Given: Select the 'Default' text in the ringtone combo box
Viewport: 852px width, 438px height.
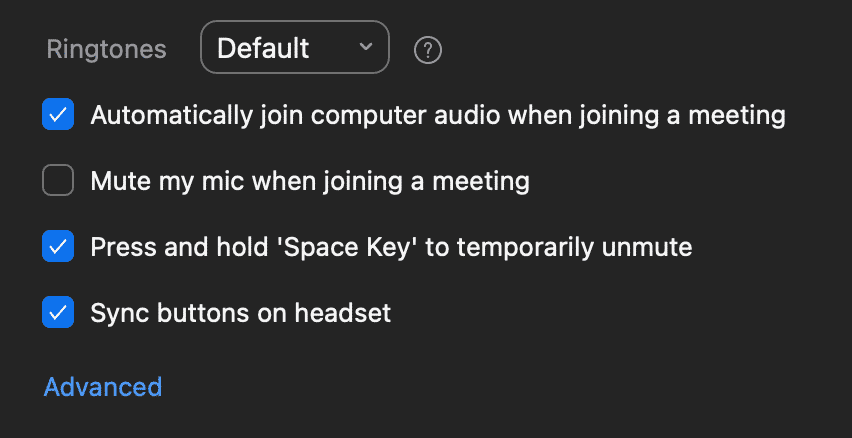Looking at the screenshot, I should [x=263, y=48].
